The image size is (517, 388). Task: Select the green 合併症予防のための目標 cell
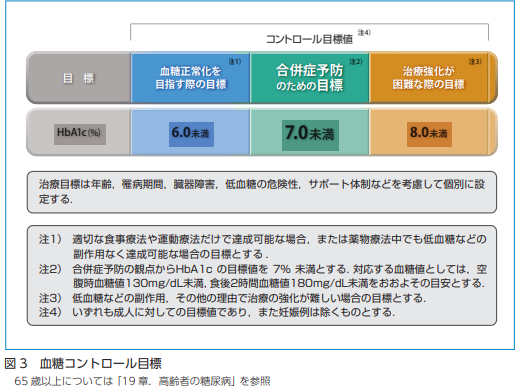(x=310, y=78)
